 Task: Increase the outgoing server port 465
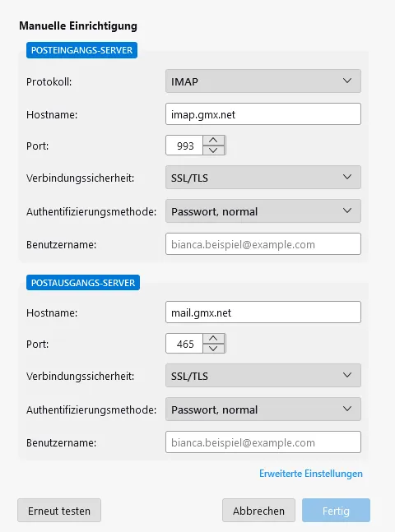point(213,339)
